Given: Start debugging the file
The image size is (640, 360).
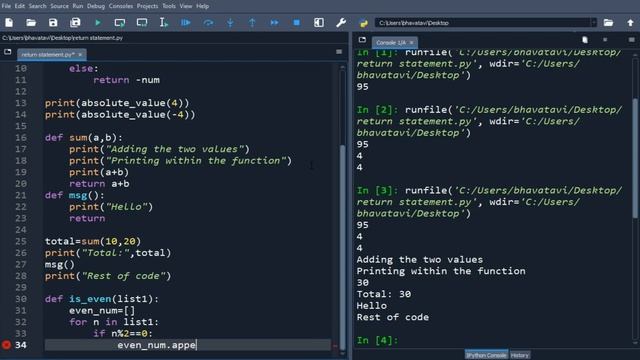Looking at the screenshot, I should click(186, 23).
